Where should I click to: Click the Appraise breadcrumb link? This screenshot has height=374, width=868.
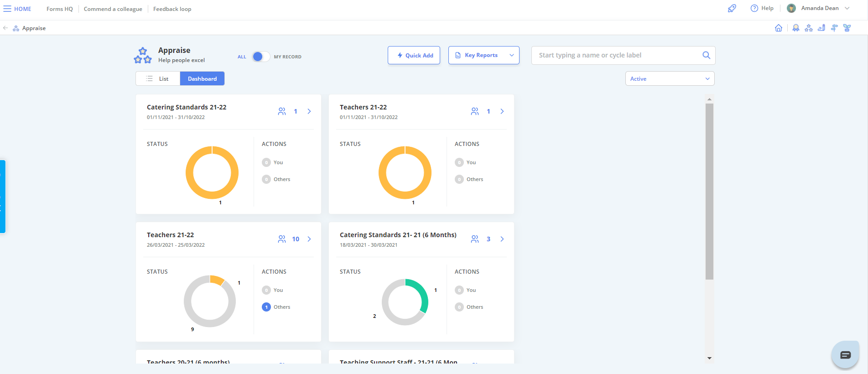pos(34,28)
